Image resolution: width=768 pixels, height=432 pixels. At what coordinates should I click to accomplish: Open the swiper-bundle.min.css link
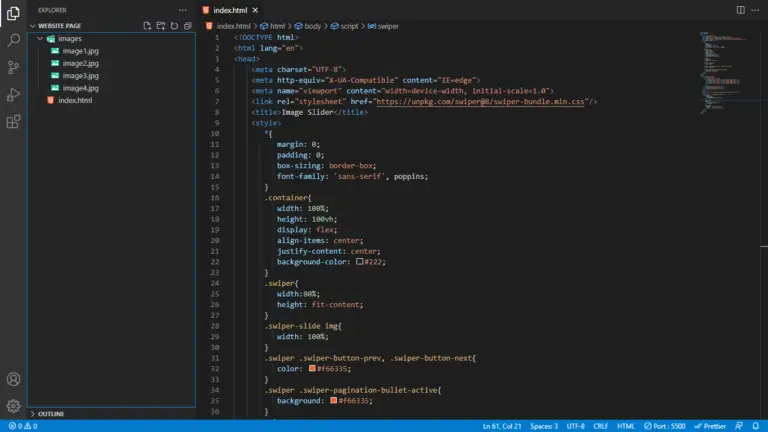click(x=480, y=102)
